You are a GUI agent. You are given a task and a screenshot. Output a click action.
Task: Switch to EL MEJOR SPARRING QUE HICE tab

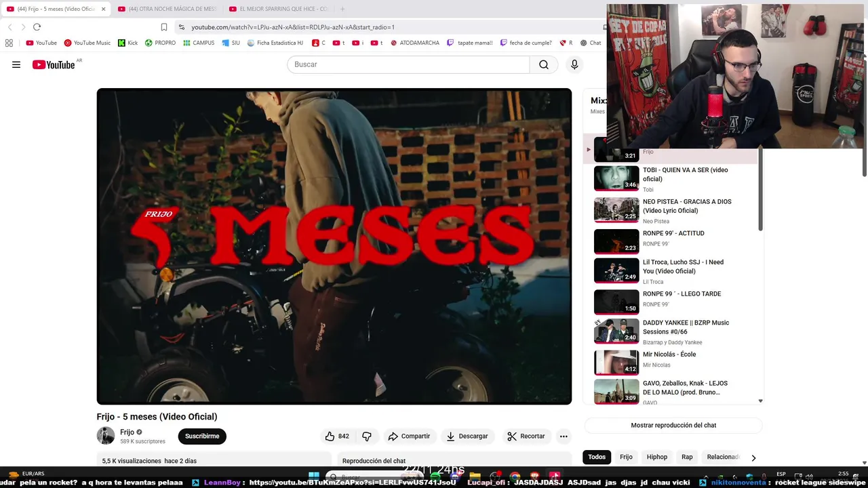click(279, 9)
